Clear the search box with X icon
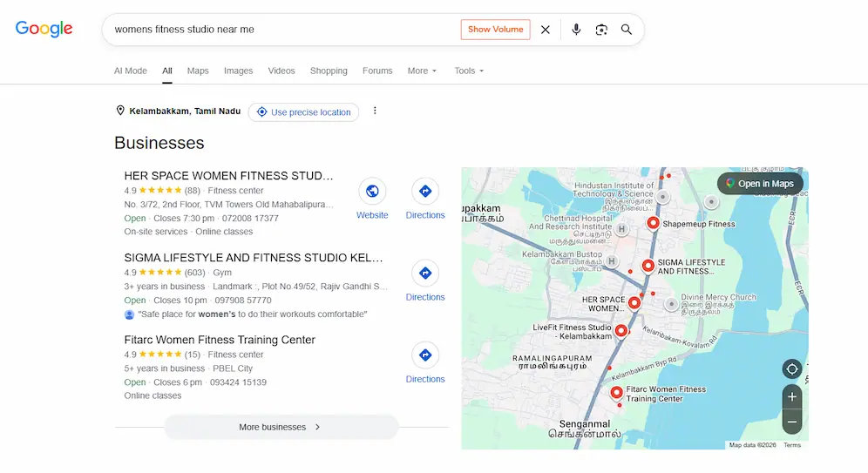 (x=546, y=30)
